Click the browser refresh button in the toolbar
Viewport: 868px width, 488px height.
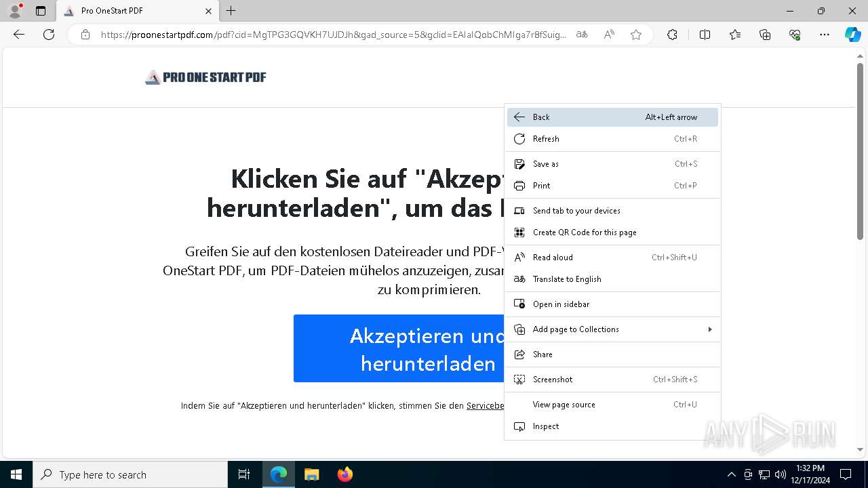[49, 35]
